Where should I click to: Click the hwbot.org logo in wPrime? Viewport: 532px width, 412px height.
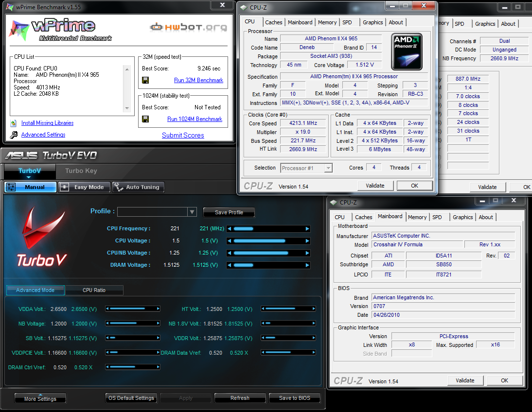click(188, 27)
